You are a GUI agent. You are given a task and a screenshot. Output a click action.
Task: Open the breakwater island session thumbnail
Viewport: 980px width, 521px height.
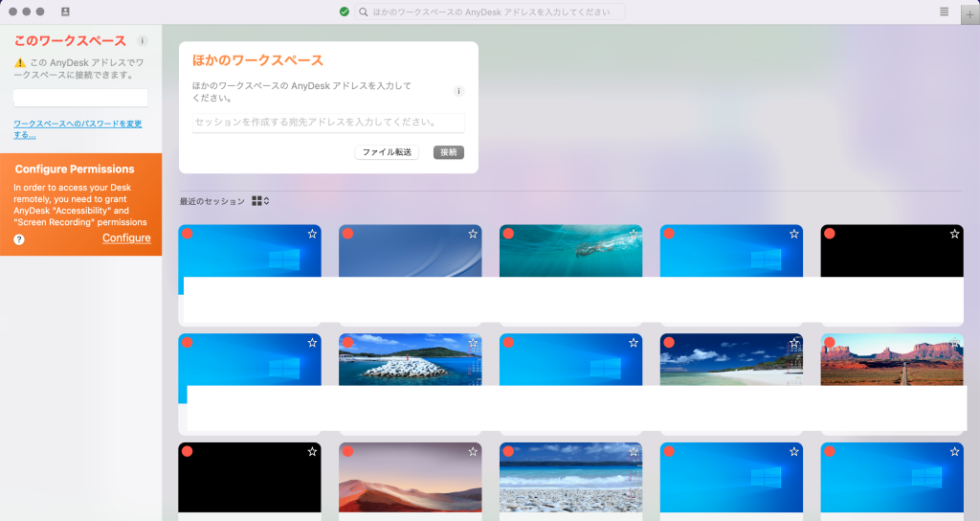point(410,360)
